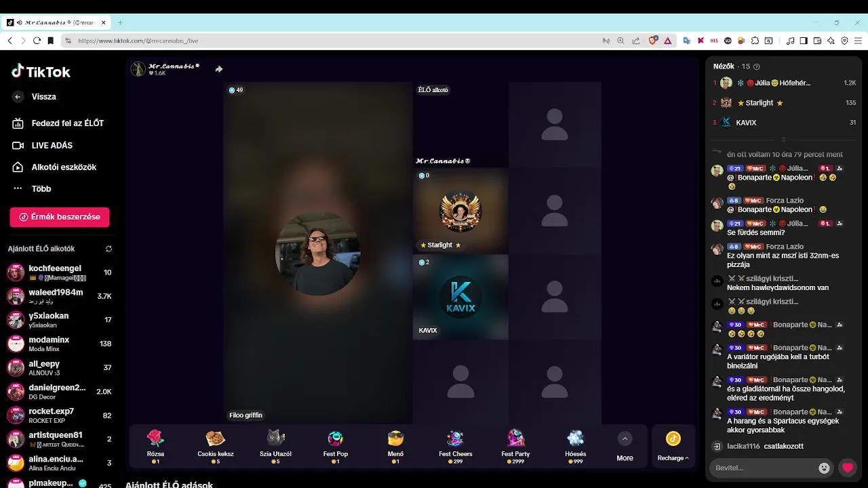Open the browser media music-note control
The image size is (868, 488).
pyautogui.click(x=790, y=41)
